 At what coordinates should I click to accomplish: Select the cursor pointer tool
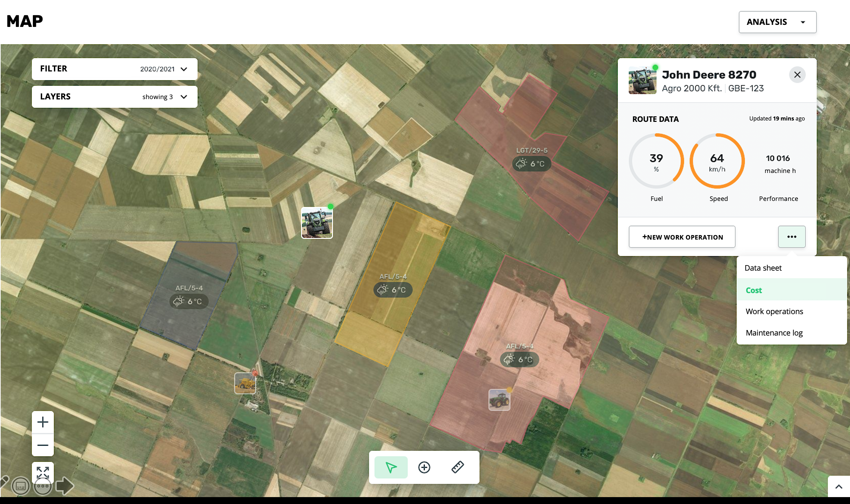point(391,467)
